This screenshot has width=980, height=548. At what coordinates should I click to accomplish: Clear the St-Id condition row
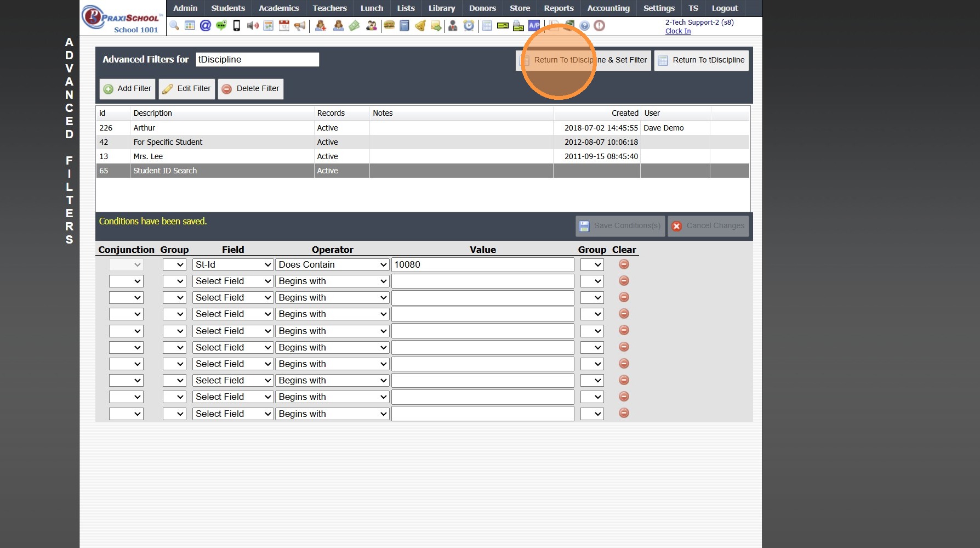click(x=624, y=264)
